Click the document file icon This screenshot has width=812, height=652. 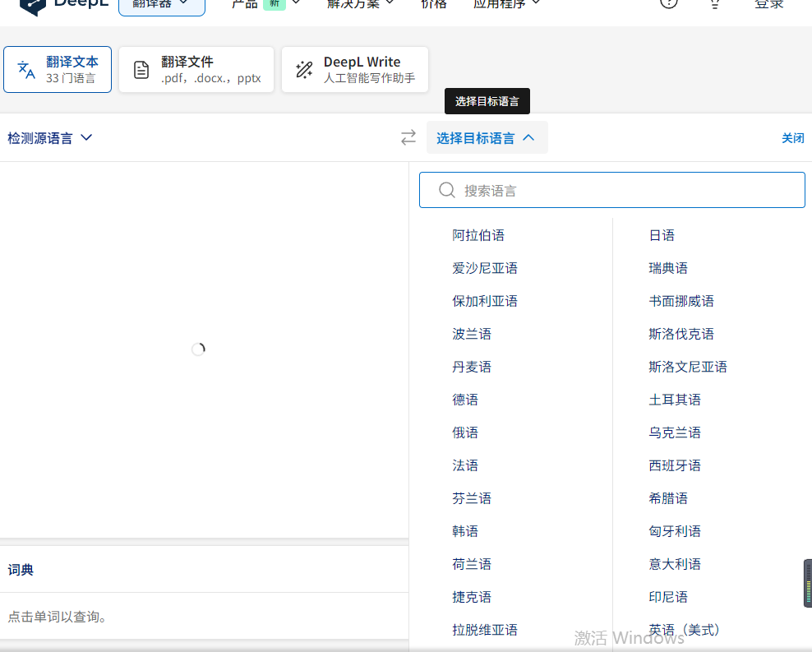[141, 70]
